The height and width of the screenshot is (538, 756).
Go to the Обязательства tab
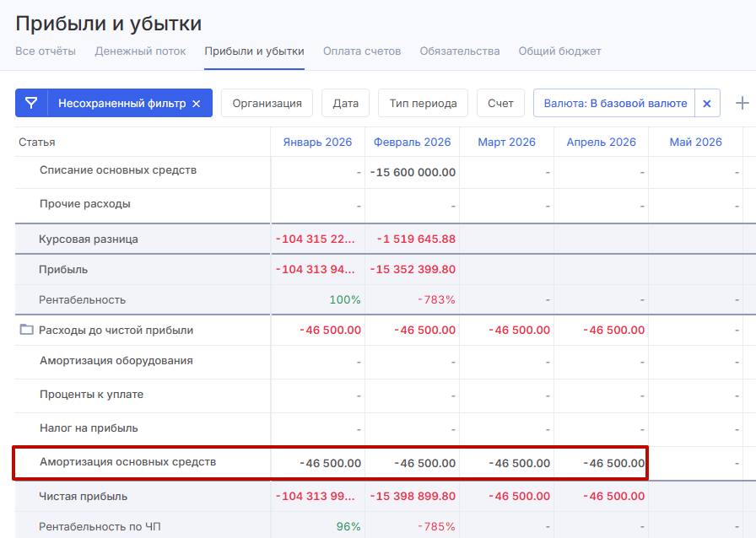pyautogui.click(x=460, y=51)
